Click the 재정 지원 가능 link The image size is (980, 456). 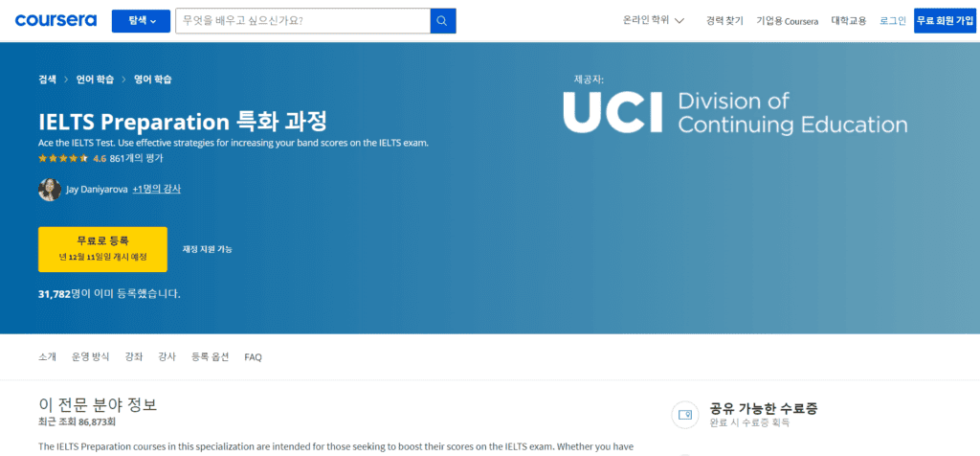coord(207,249)
